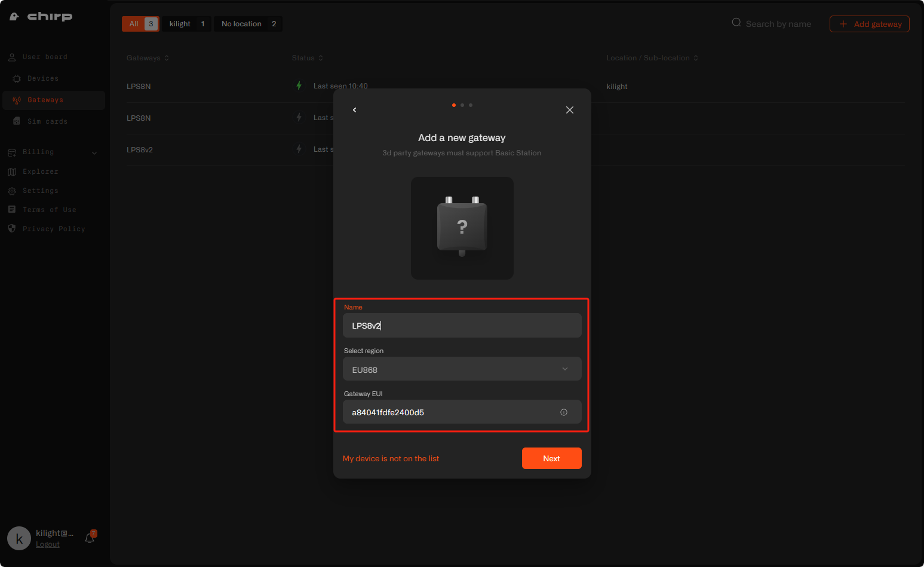Close the Add a new gateway dialog

tap(570, 110)
